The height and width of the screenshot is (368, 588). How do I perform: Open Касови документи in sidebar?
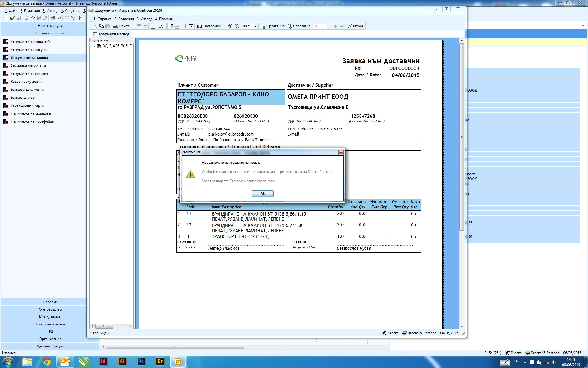(26, 82)
